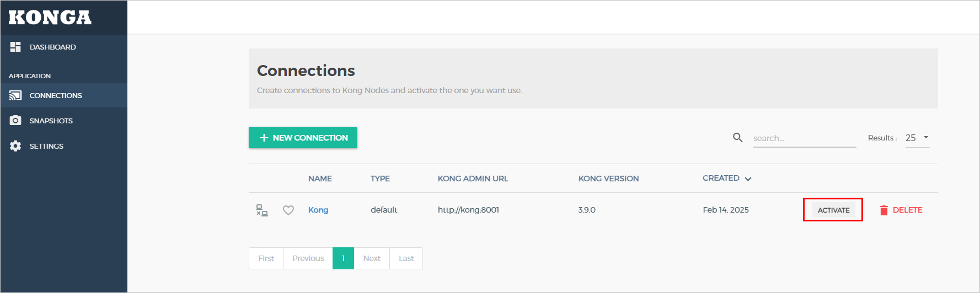Image resolution: width=980 pixels, height=293 pixels.
Task: Open the Kong connection name link
Action: point(318,210)
